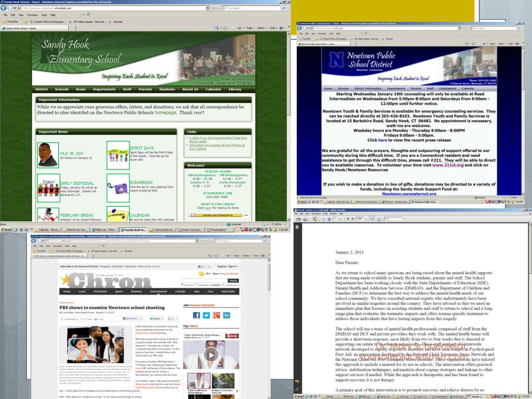Click the Chron page vertical scrollbar

(x=269, y=278)
